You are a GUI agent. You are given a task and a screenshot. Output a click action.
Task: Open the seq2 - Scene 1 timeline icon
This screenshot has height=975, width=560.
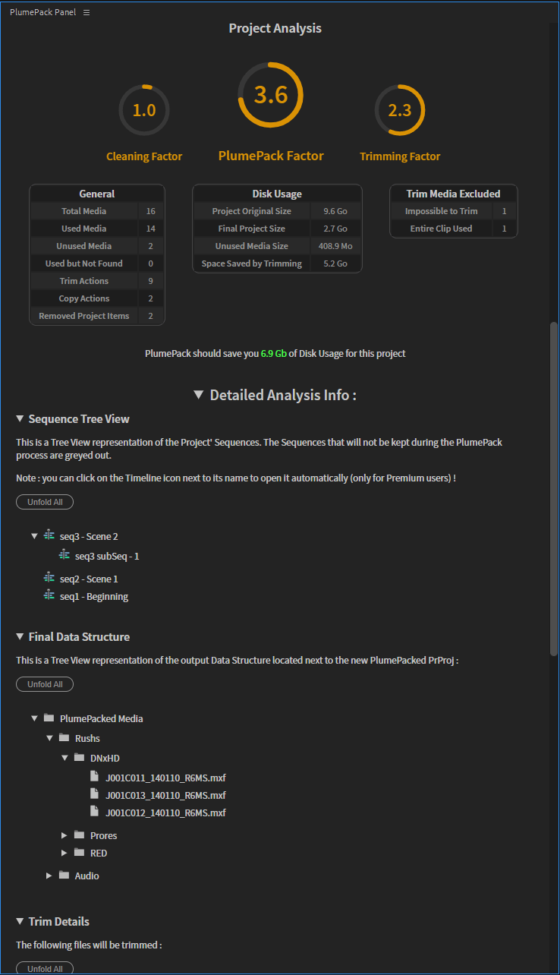[x=49, y=578]
